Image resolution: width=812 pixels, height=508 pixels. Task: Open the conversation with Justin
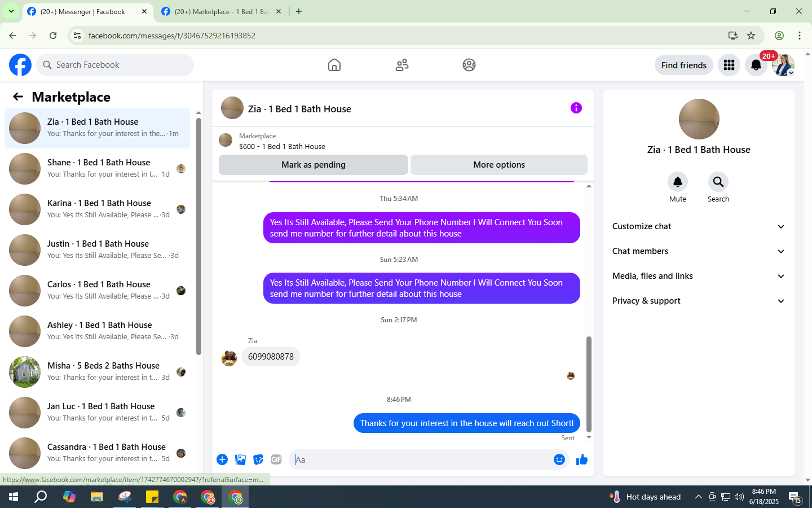97,250
